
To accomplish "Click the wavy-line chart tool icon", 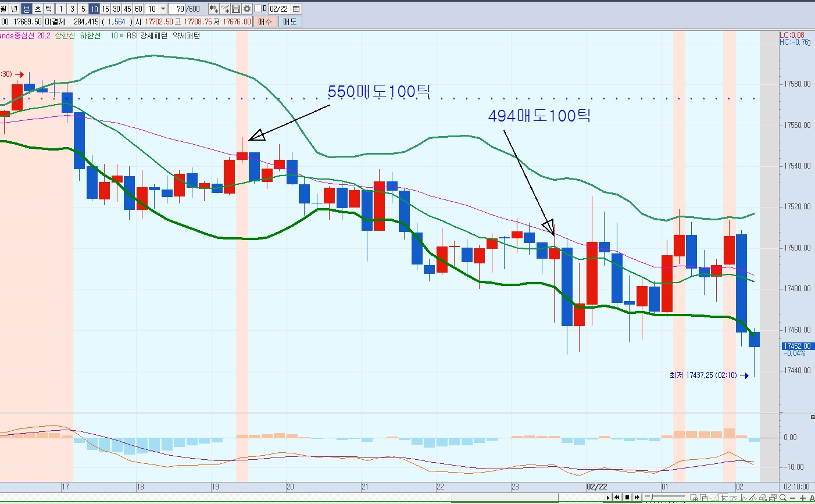I will click(733, 498).
